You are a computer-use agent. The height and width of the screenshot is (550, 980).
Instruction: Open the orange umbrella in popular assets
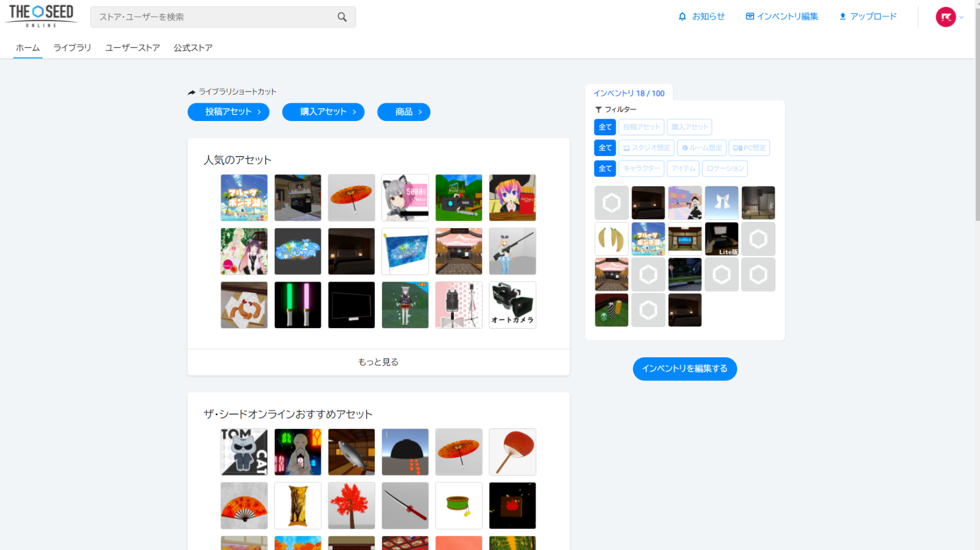[x=352, y=198]
